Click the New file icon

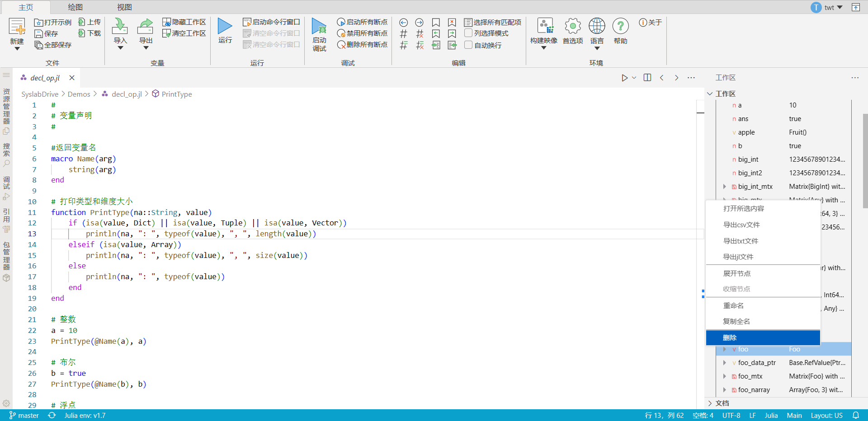tap(17, 27)
